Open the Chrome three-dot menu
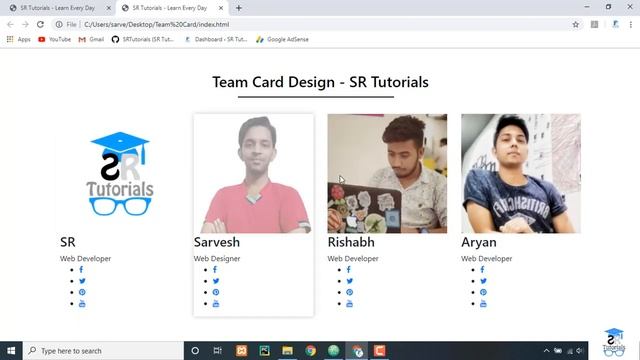Image resolution: width=640 pixels, height=360 pixels. click(631, 24)
